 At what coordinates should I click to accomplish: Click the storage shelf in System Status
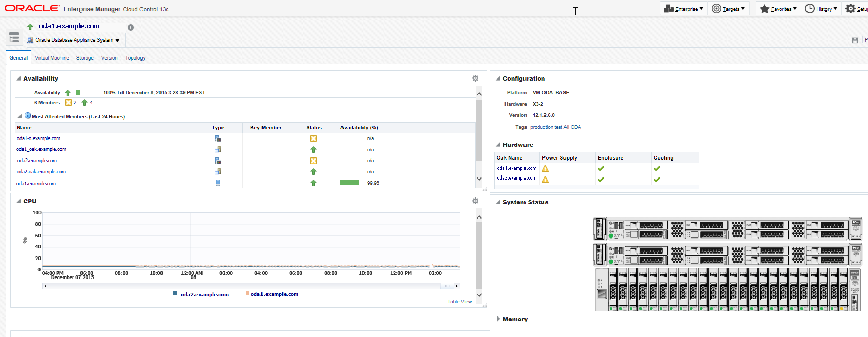coord(728,289)
